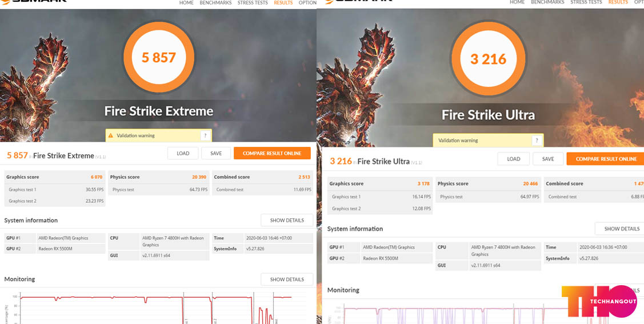Click the 3 216 score circle

coord(489,59)
